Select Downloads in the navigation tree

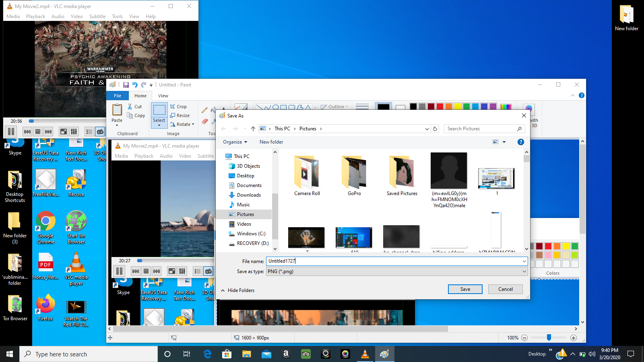[249, 195]
